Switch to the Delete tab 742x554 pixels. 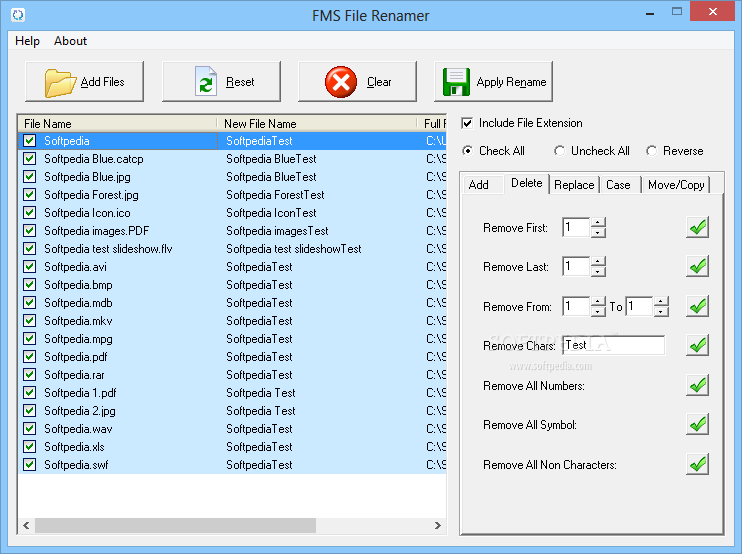(x=527, y=183)
